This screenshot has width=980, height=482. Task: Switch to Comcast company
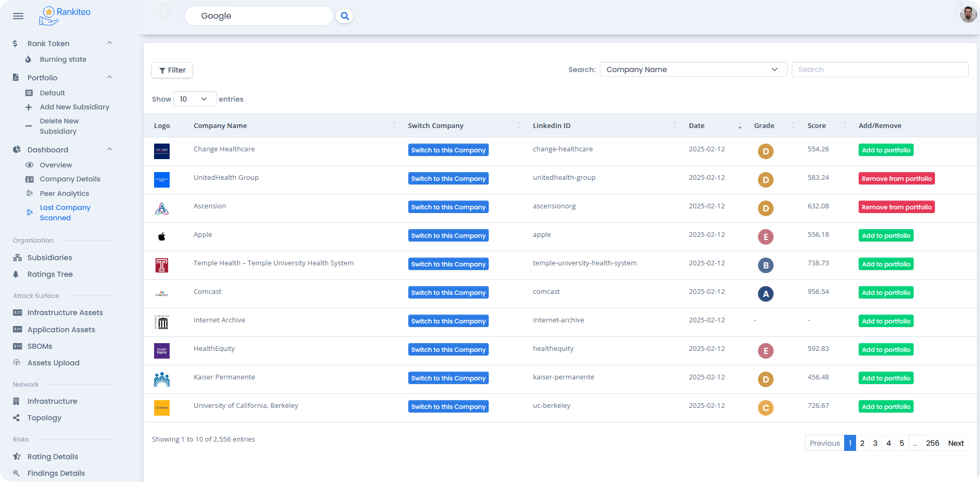point(448,293)
